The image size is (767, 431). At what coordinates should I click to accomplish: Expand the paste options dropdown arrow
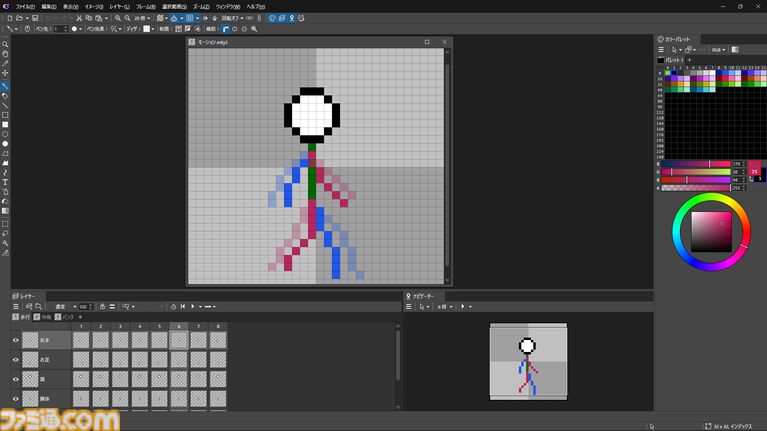tap(106, 18)
